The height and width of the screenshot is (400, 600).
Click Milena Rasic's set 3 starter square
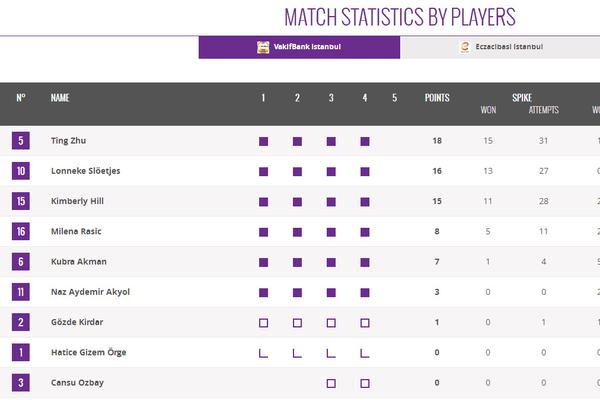tap(332, 232)
